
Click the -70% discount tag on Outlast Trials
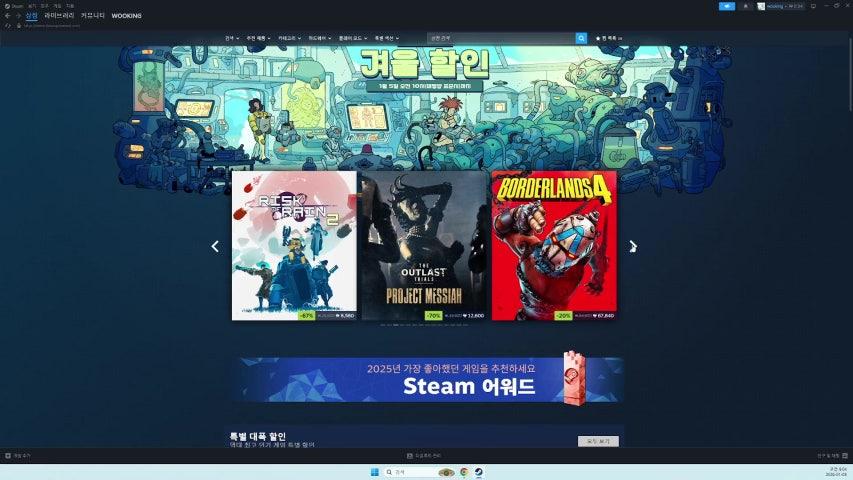pos(433,315)
